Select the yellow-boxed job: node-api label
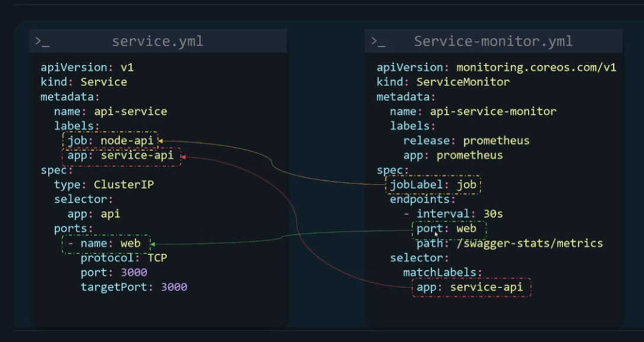This screenshot has height=342, width=644. point(111,140)
